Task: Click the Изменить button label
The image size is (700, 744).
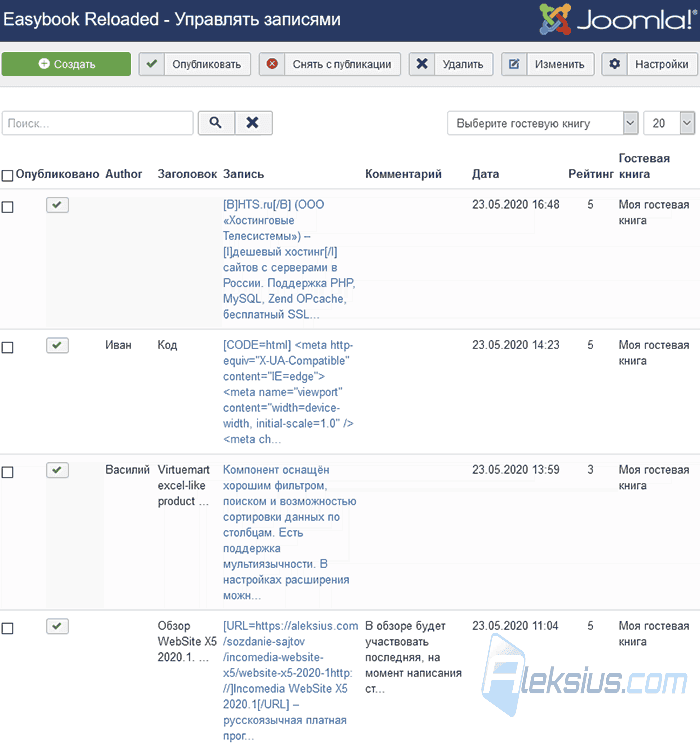Action: [560, 64]
